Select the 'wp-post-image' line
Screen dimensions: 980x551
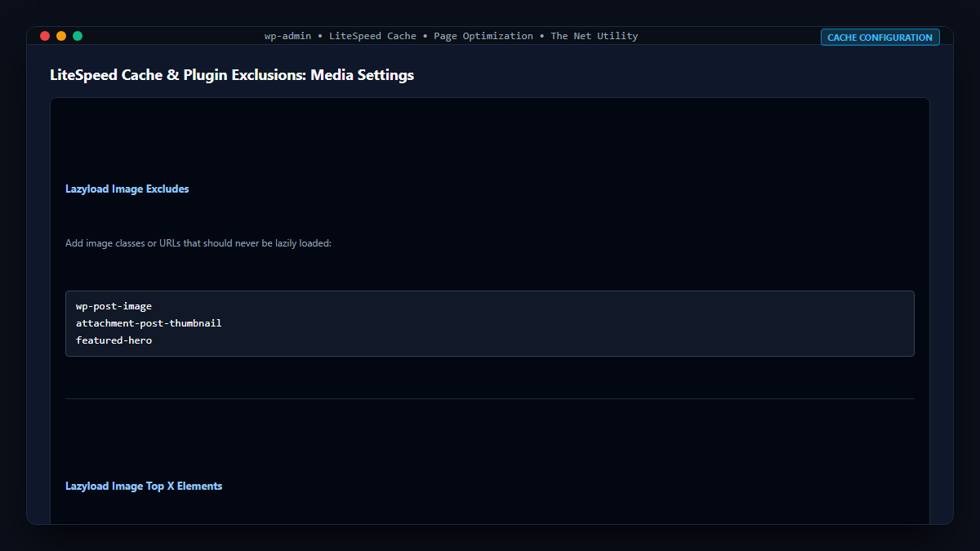tap(114, 306)
